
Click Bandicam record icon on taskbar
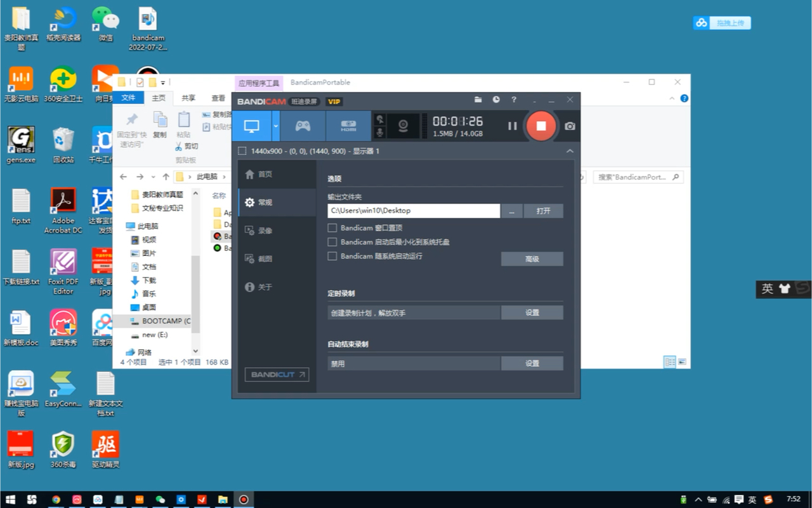[243, 500]
